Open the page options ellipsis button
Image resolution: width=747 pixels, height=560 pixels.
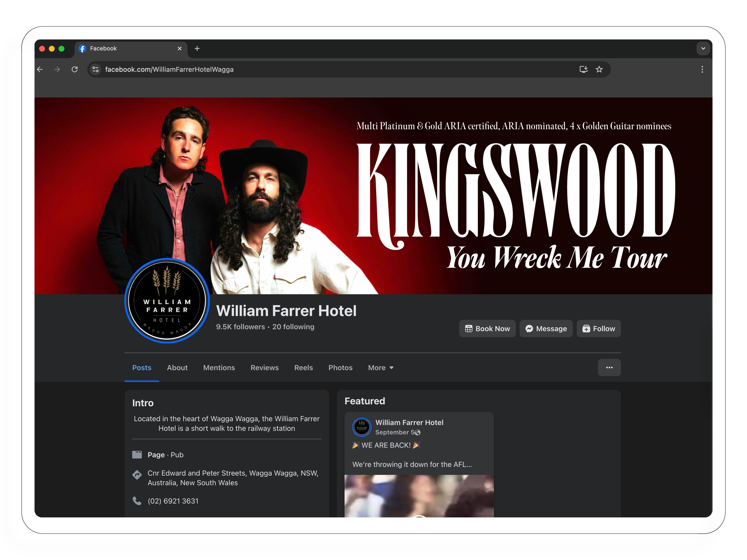[609, 368]
